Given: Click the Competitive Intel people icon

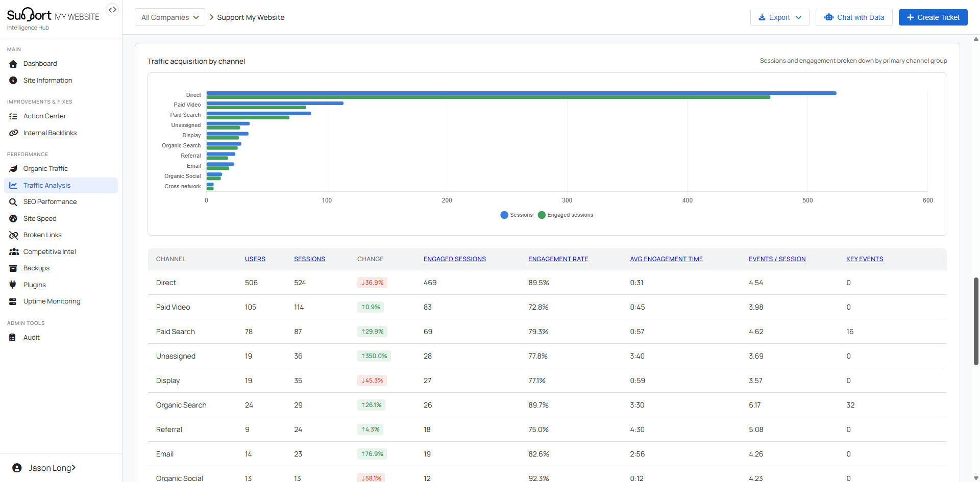Looking at the screenshot, I should click(14, 252).
